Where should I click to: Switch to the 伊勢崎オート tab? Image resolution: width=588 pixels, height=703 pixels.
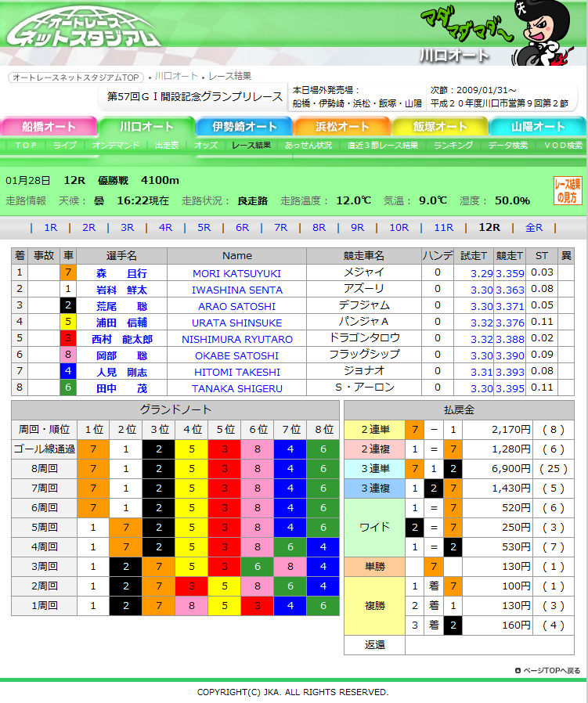[244, 127]
